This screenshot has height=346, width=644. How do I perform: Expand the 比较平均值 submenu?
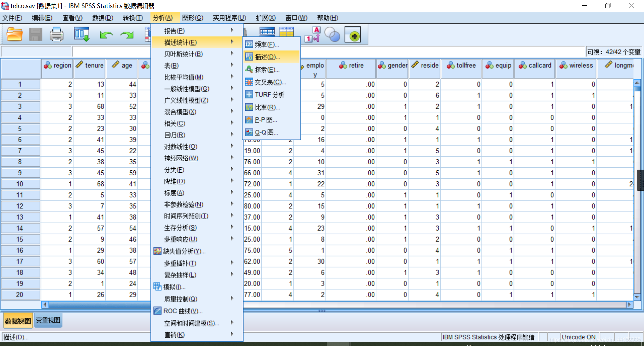click(x=197, y=77)
